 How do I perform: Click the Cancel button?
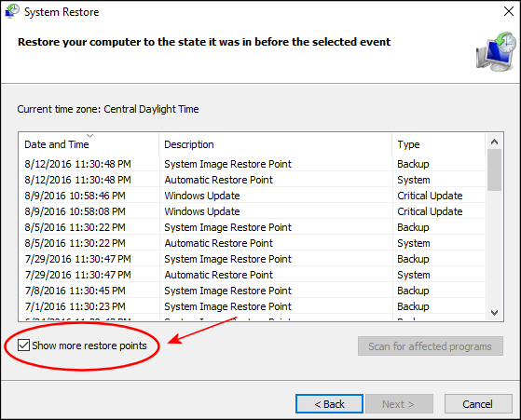(478, 404)
